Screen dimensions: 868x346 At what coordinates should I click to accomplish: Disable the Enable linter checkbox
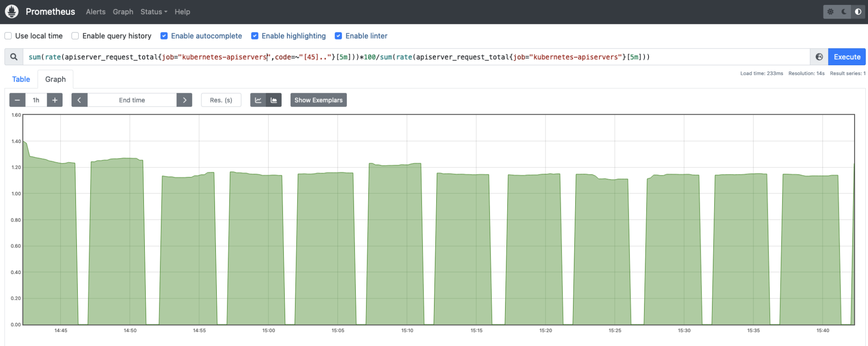tap(338, 36)
